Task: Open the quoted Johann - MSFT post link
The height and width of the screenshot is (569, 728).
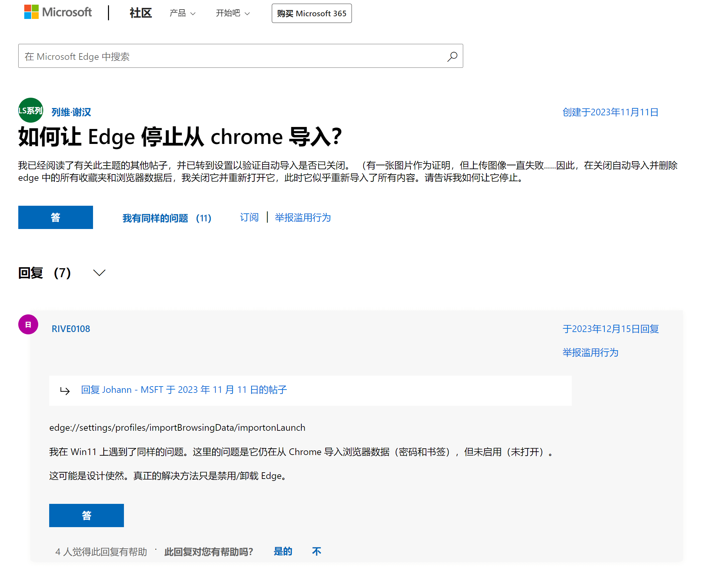Action: pyautogui.click(x=184, y=390)
